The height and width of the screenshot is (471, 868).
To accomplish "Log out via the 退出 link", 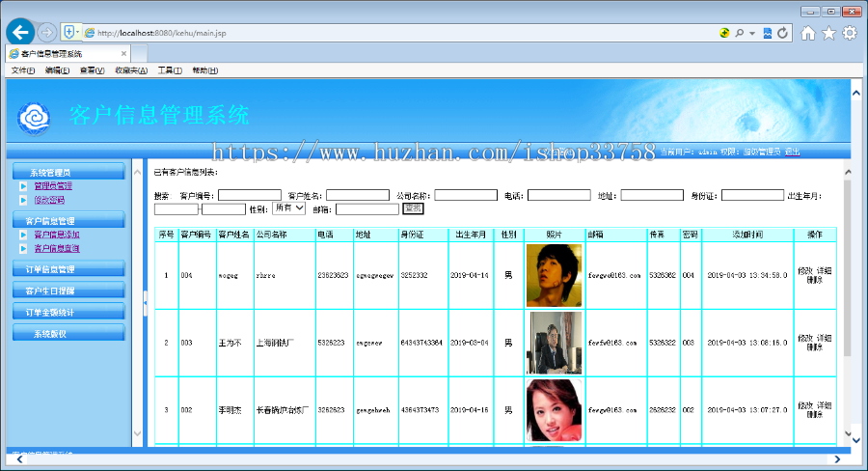I will (x=792, y=152).
